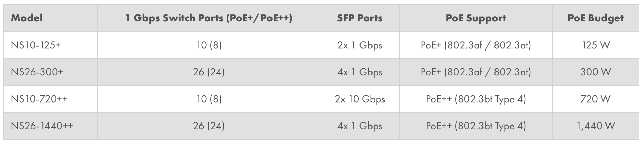Image resolution: width=644 pixels, height=142 pixels.
Task: Select the 1,440 W budget cell
Action: 596,126
